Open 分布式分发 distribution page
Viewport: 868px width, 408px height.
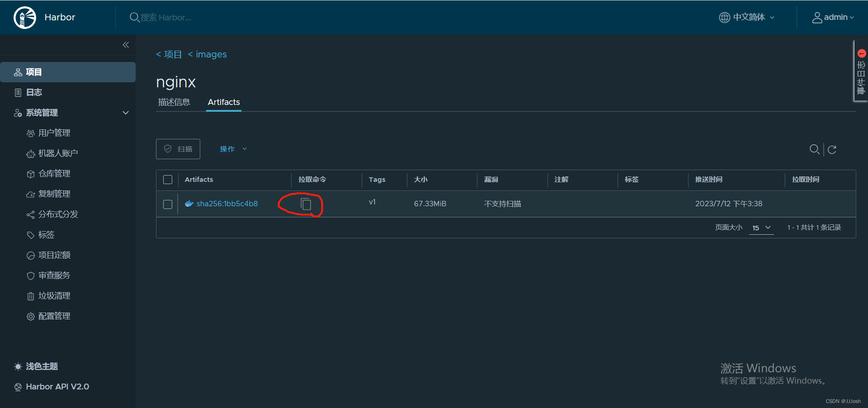click(x=58, y=214)
